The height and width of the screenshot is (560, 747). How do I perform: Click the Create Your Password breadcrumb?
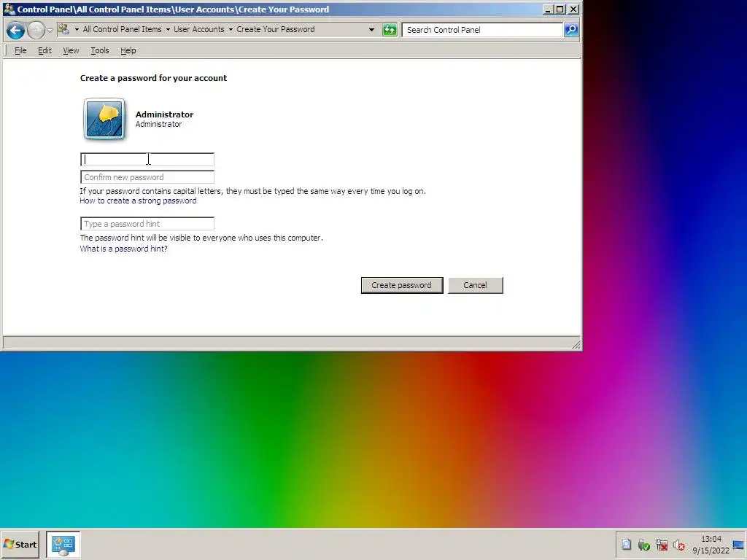point(275,29)
